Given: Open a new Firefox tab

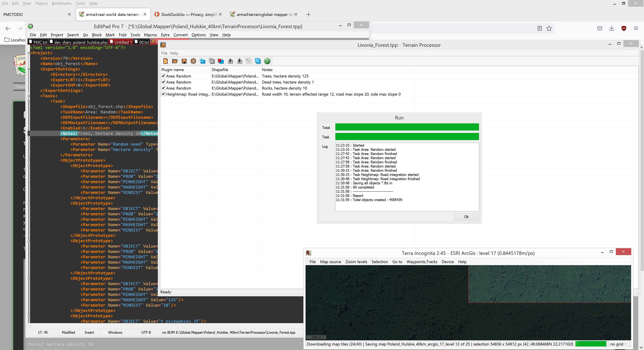Looking at the screenshot, I should pyautogui.click(x=308, y=14).
